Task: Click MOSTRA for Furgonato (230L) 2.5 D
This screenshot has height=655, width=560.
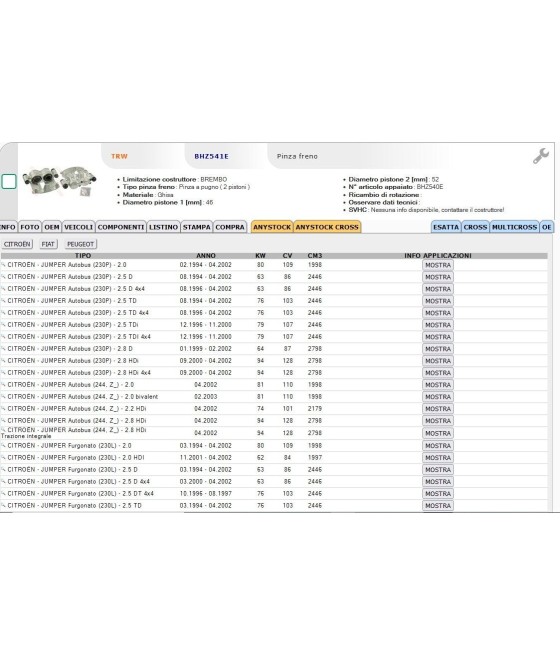Action: 438,470
